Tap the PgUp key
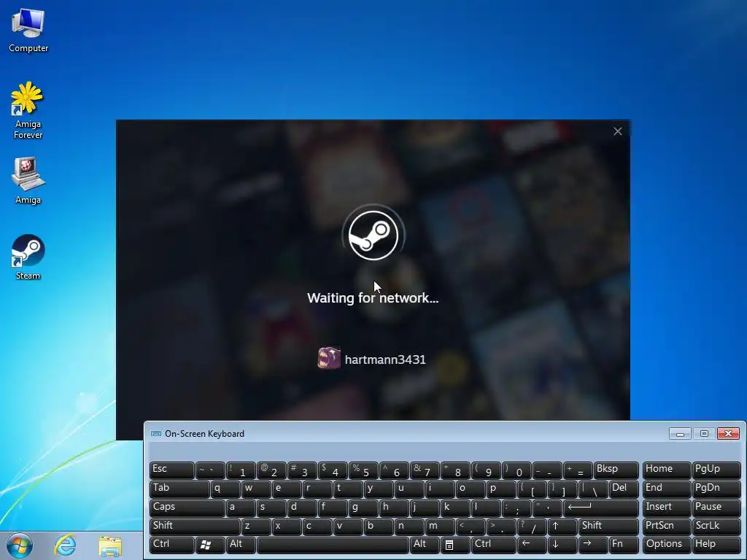This screenshot has height=560, width=747. (716, 470)
